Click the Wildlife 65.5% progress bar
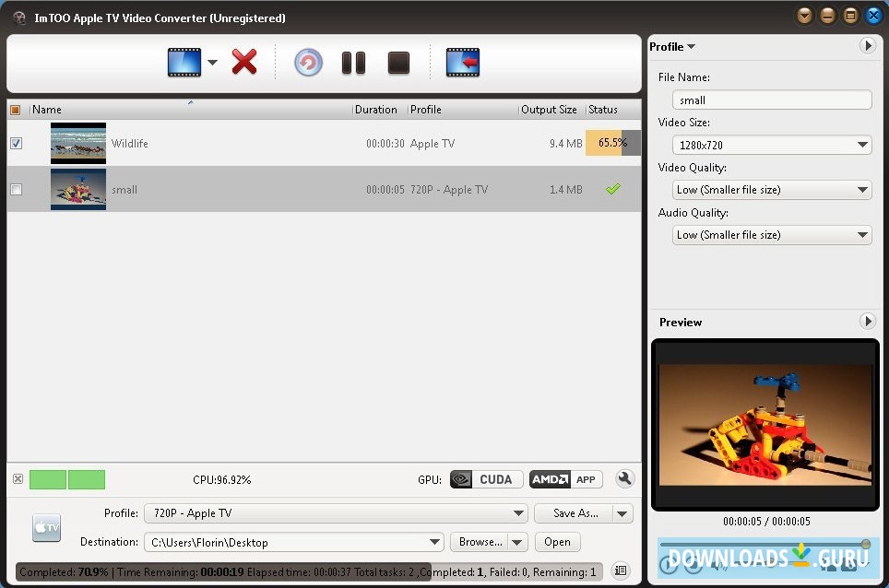The width and height of the screenshot is (889, 588). point(613,143)
